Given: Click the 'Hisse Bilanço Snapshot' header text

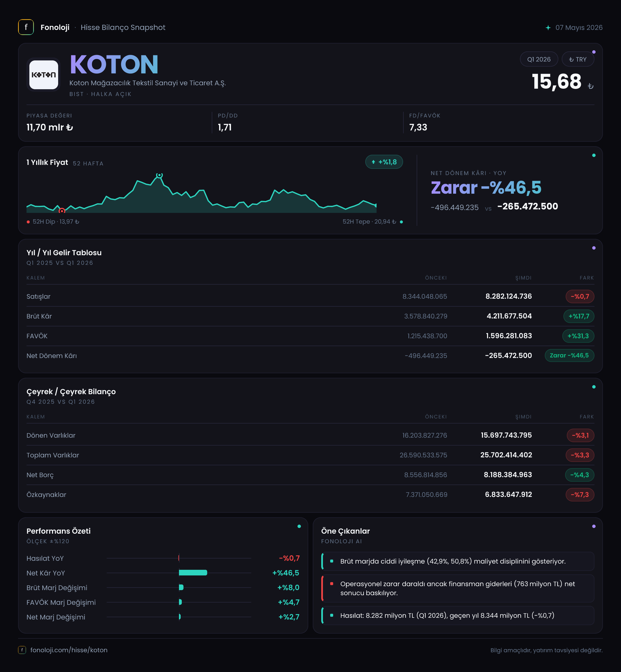Looking at the screenshot, I should [x=123, y=28].
